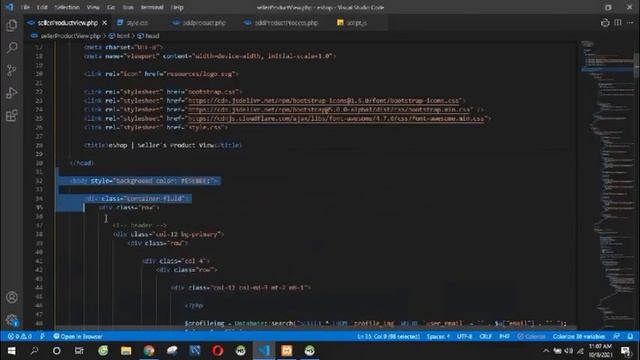Open Chrome from the taskbar

point(149,351)
